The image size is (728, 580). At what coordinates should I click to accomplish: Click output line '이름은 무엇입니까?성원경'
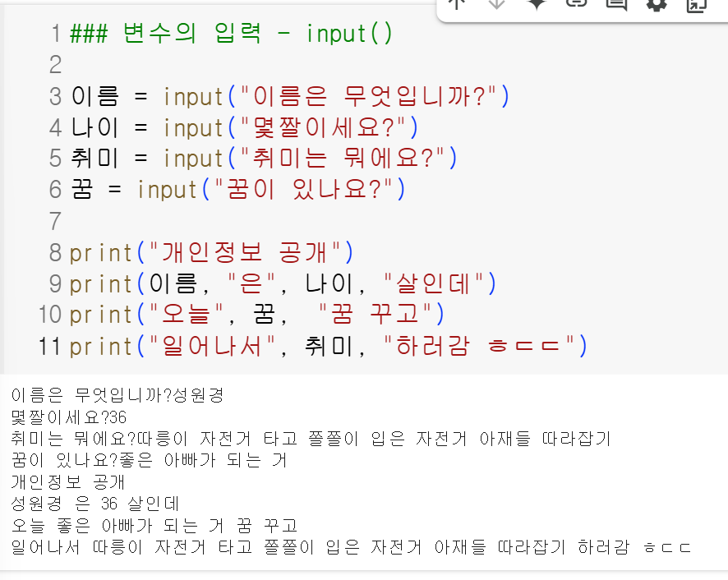[117, 395]
